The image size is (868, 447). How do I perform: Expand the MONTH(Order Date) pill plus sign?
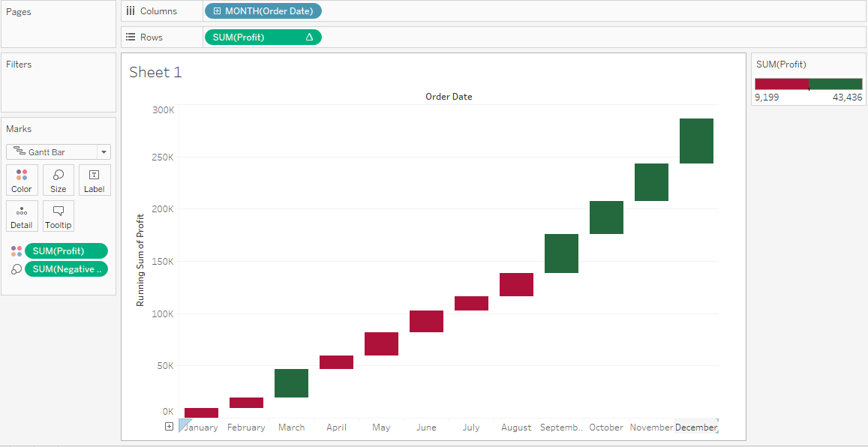[217, 11]
